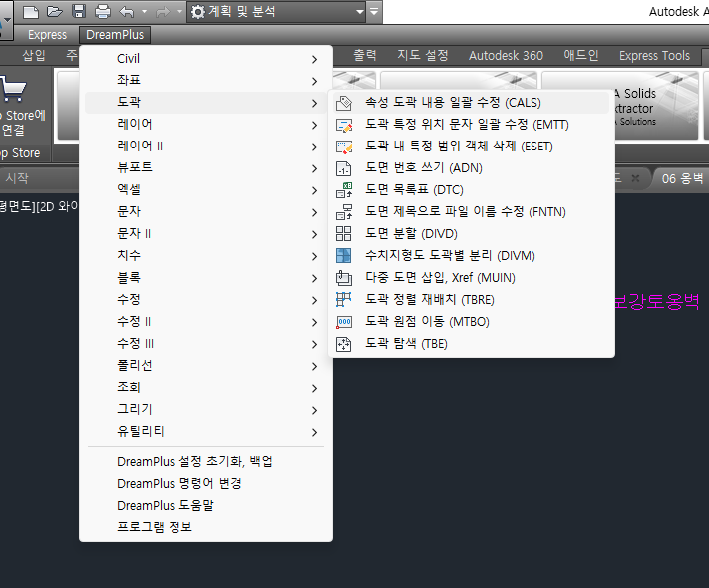Click the Redo arrow icon
Viewport: 709px width, 588px height.
(x=163, y=12)
